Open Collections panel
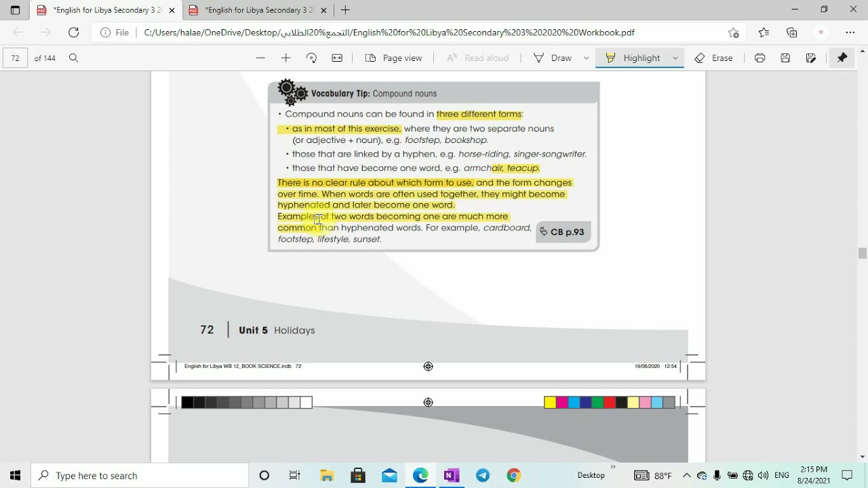 coord(791,33)
